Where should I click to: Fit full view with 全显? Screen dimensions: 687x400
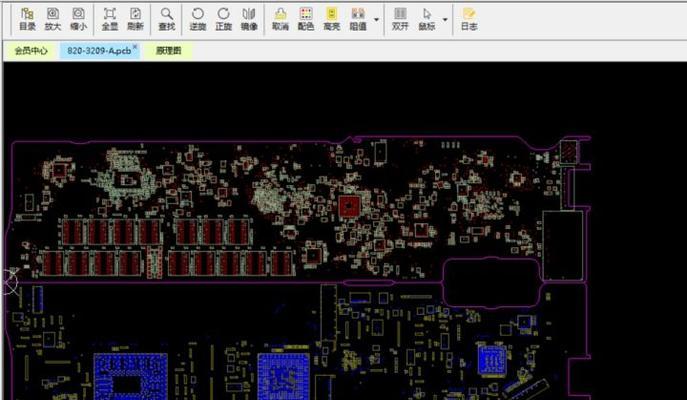110,19
